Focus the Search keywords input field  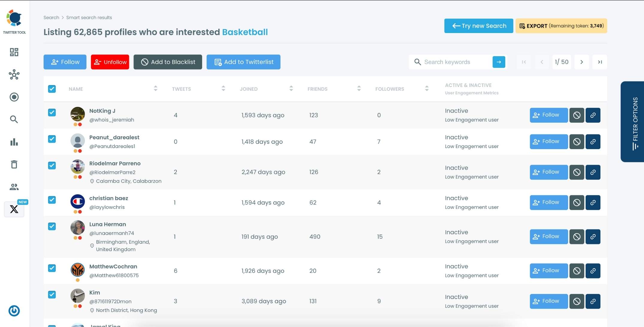point(455,62)
